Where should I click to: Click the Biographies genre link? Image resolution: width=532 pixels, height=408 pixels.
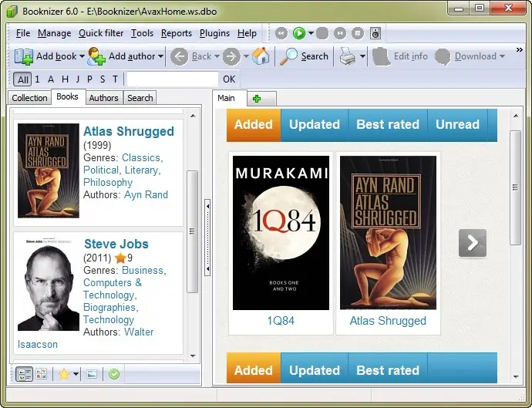pyautogui.click(x=109, y=307)
